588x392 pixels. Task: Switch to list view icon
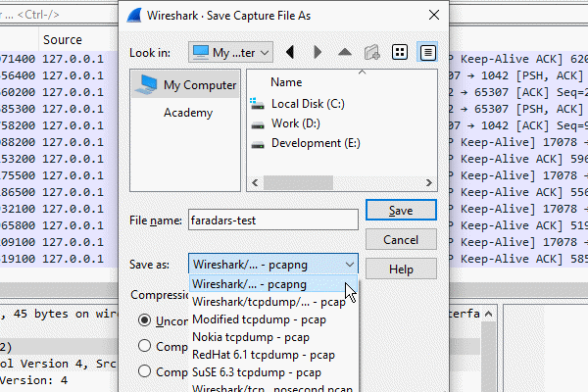[x=400, y=52]
